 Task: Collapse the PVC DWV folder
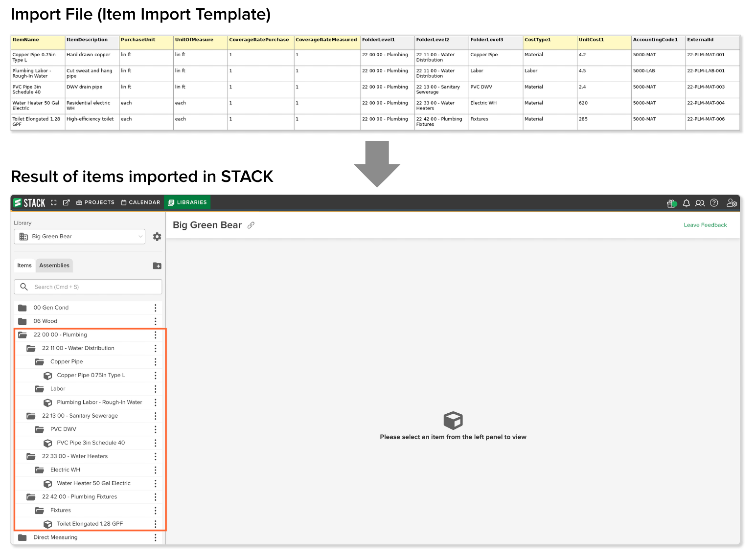(39, 429)
